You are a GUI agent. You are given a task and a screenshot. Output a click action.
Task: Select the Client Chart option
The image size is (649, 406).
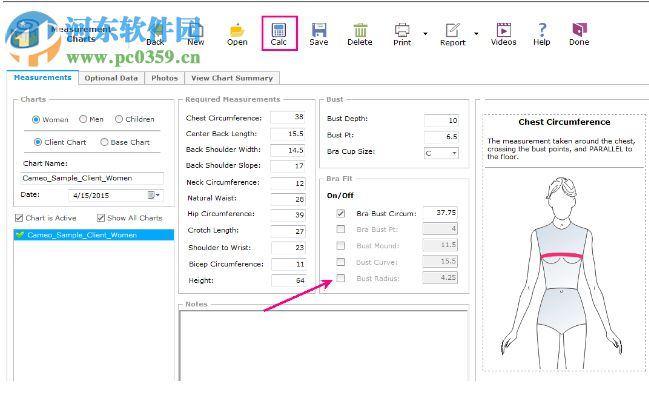(x=38, y=142)
